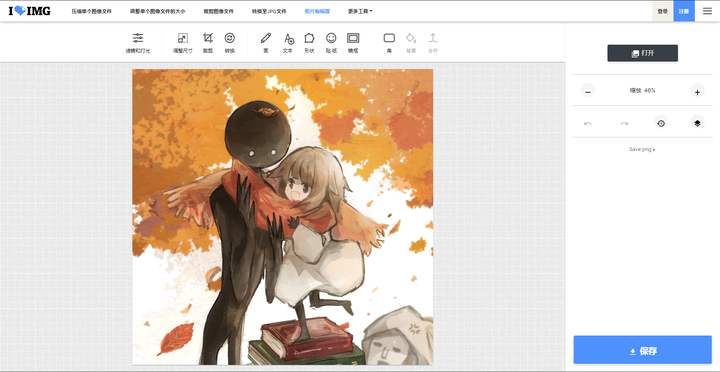Open resize image file page
Viewport: 720px width, 372px height.
point(158,11)
